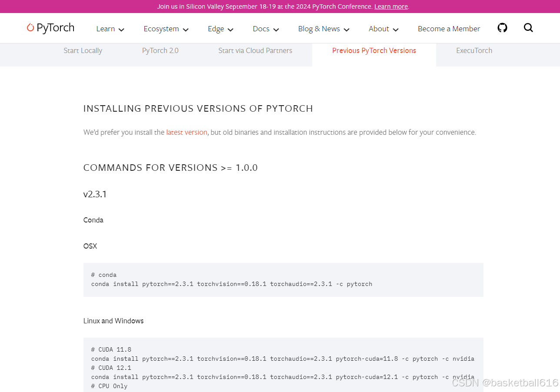Click the 'OSX' subheading
This screenshot has width=560, height=392.
tap(90, 246)
